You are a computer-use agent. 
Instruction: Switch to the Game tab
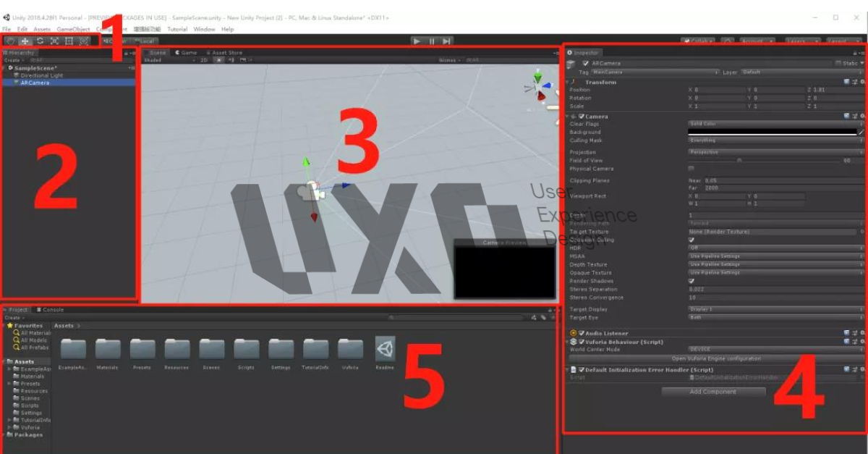pos(186,53)
